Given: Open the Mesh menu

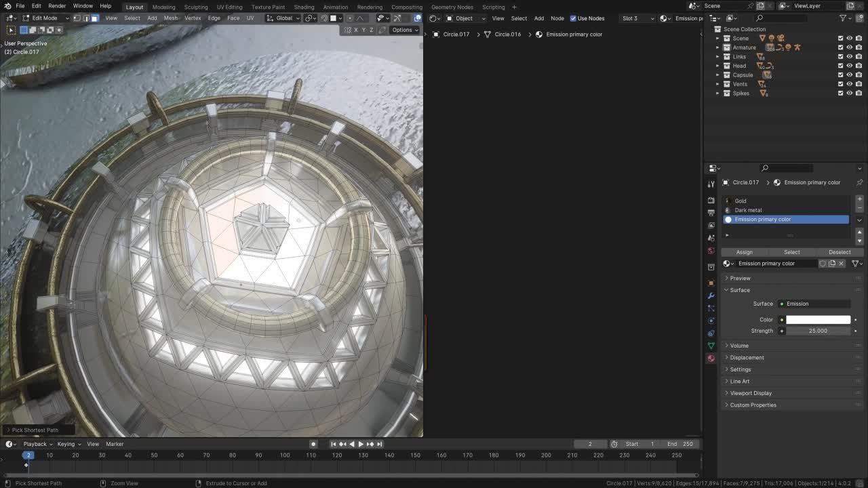Looking at the screenshot, I should 171,18.
